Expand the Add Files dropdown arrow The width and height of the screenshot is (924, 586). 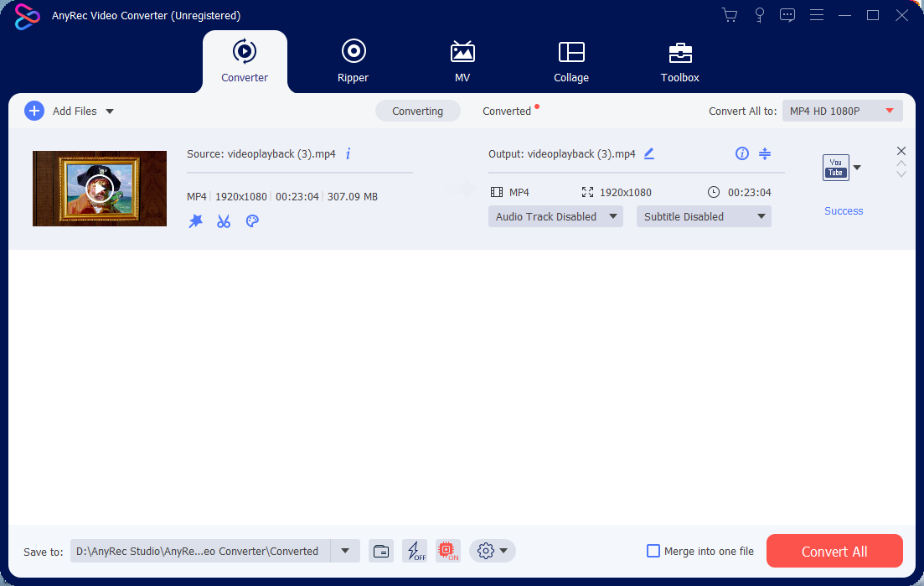pos(110,111)
